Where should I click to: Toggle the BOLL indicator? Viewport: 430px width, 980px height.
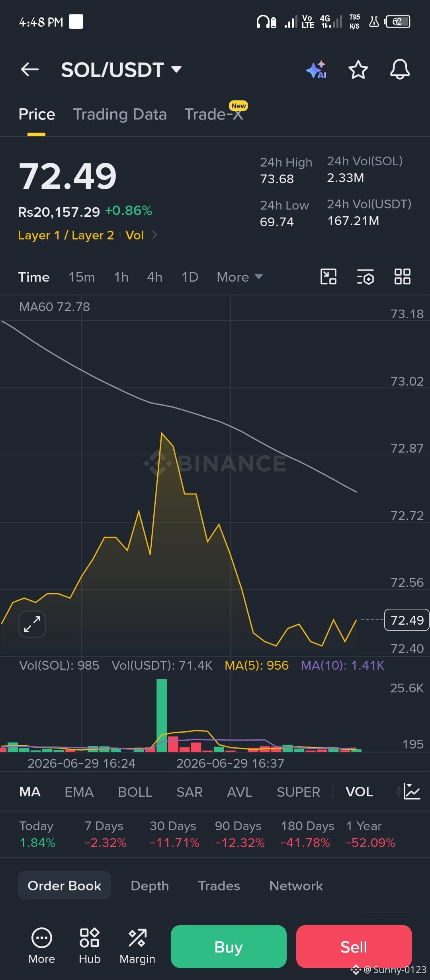click(x=135, y=792)
